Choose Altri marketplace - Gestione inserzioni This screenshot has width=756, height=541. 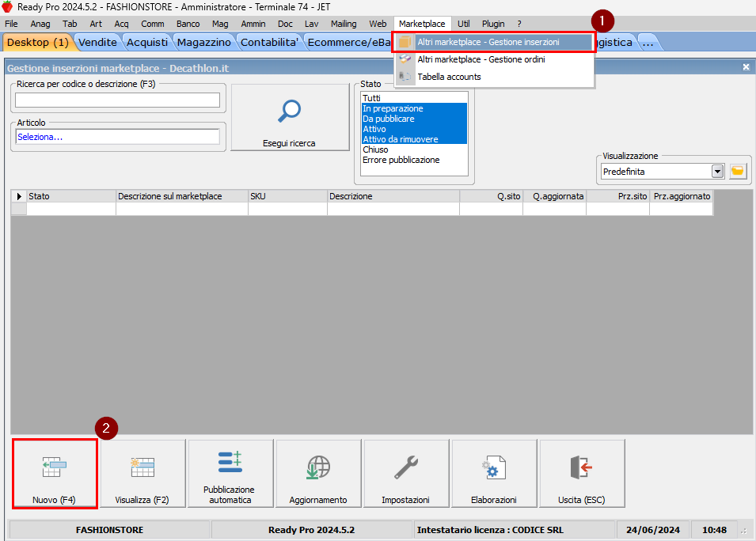pyautogui.click(x=494, y=42)
